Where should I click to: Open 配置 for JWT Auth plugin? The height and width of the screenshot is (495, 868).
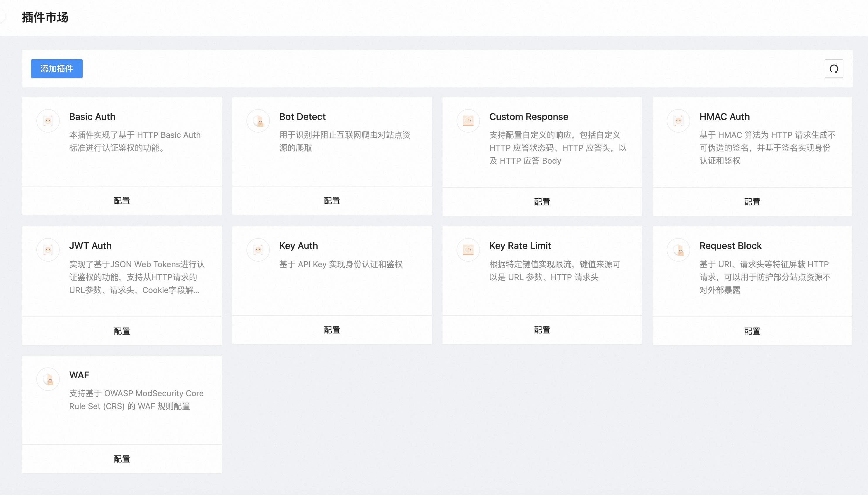coord(122,331)
